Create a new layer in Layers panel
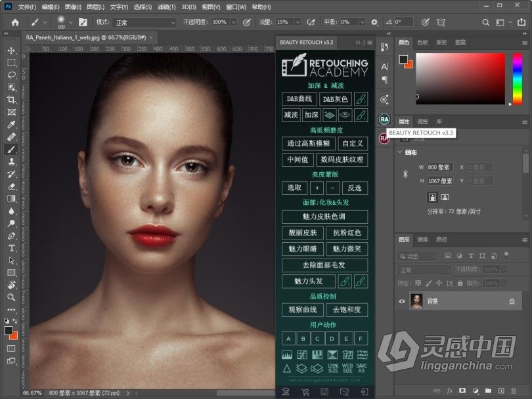Viewport: 532px width, 399px height. (x=500, y=390)
